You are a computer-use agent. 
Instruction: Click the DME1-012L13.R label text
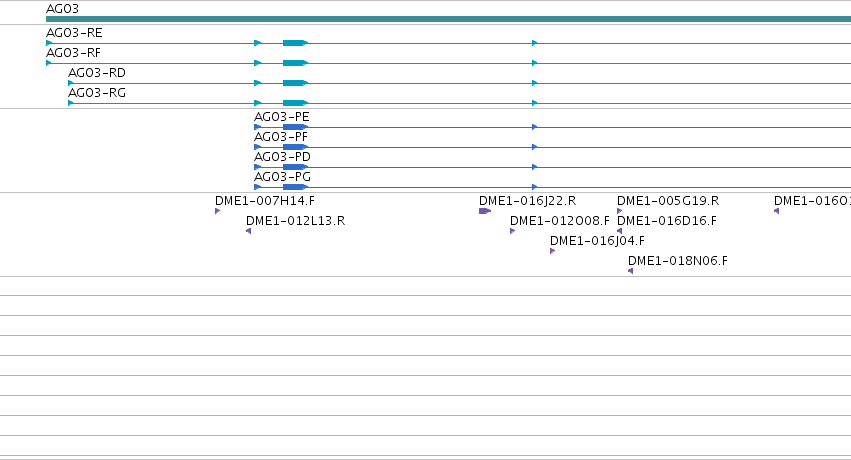295,221
